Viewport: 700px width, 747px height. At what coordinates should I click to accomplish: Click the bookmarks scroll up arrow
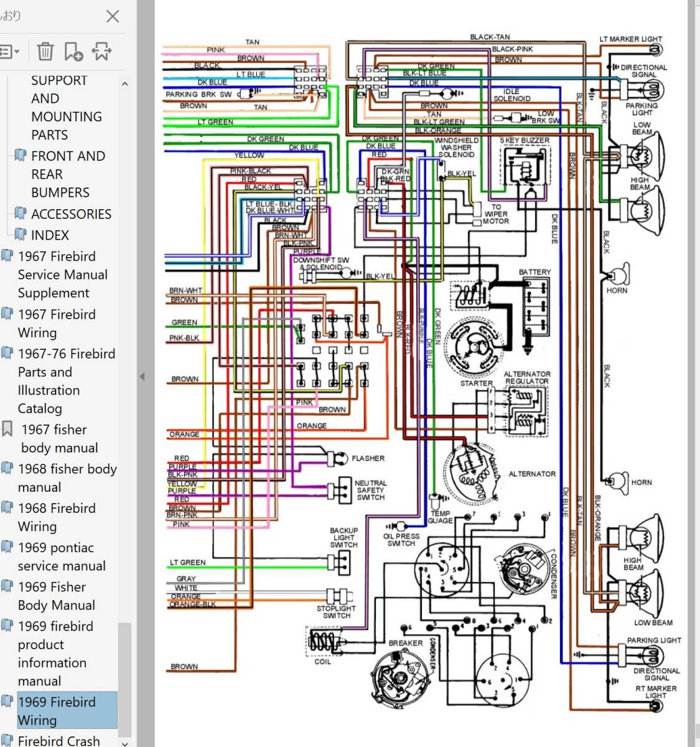(125, 83)
